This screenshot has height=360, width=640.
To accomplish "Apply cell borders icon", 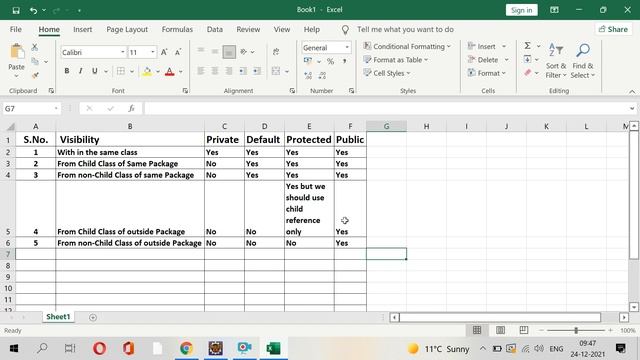I will click(121, 71).
